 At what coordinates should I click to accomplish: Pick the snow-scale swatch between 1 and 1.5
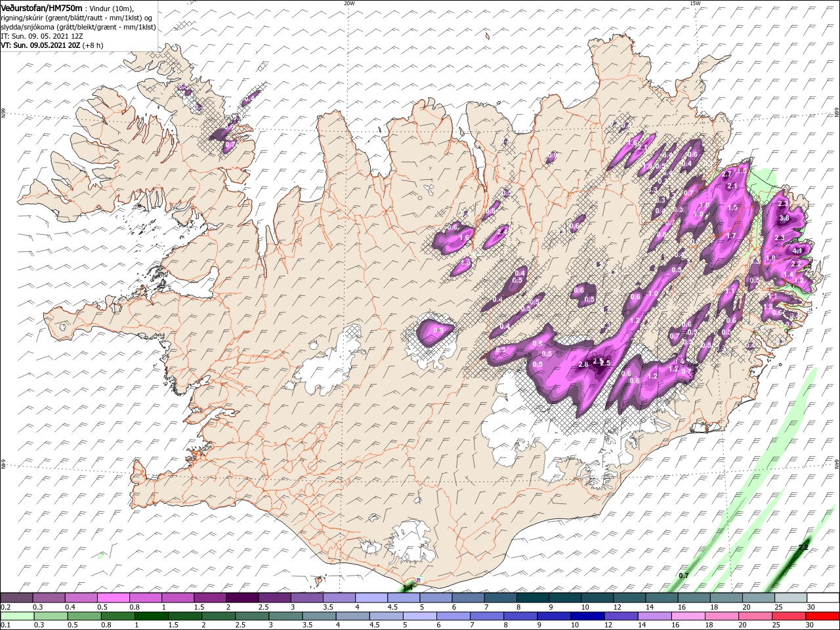tap(177, 598)
